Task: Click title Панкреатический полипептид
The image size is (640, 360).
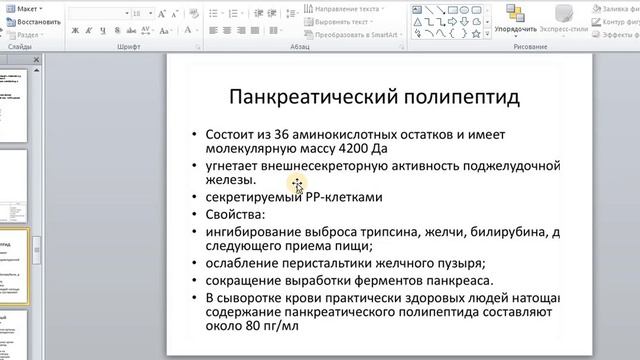Action: 374,97
